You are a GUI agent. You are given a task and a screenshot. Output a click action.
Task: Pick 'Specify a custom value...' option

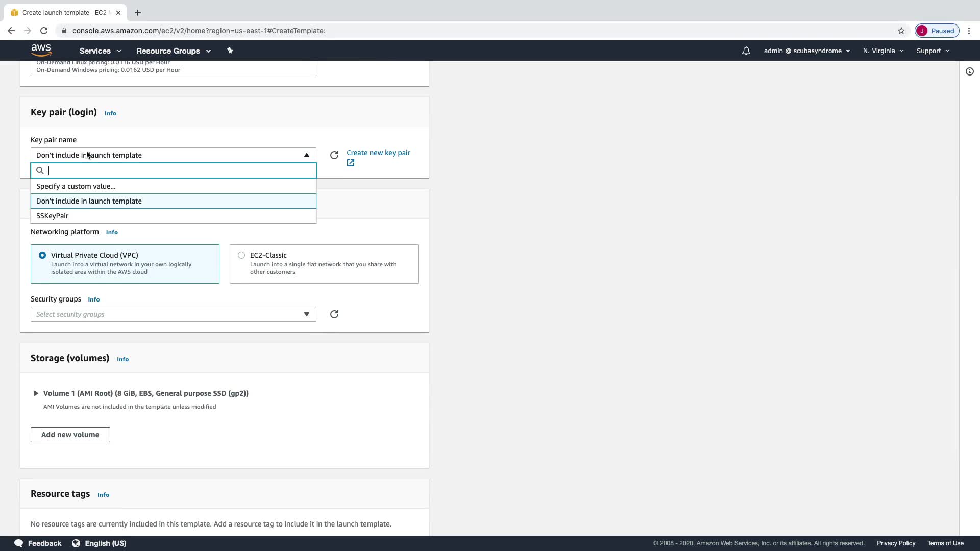tap(76, 186)
